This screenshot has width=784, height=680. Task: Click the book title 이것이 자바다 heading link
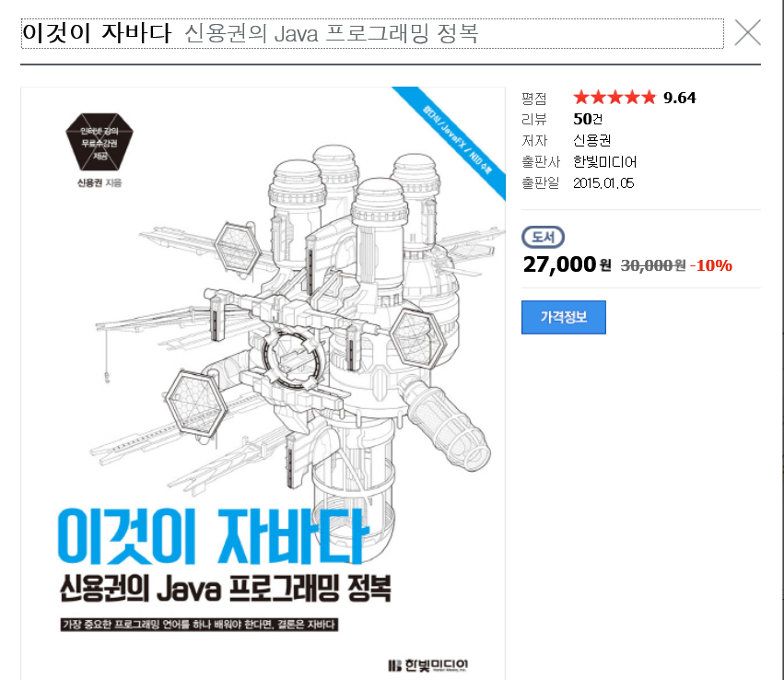97,33
